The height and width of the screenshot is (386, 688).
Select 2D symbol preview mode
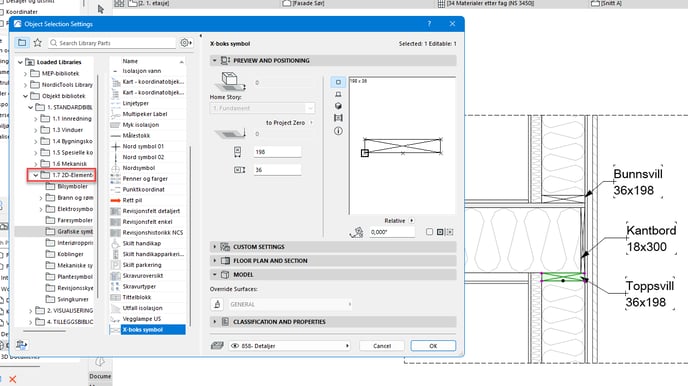(338, 82)
